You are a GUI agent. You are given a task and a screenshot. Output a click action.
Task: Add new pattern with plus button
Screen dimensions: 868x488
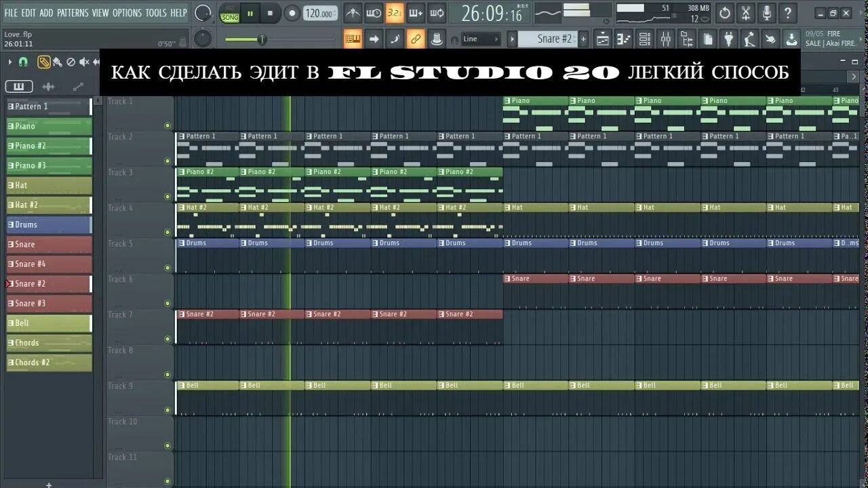pyautogui.click(x=583, y=39)
